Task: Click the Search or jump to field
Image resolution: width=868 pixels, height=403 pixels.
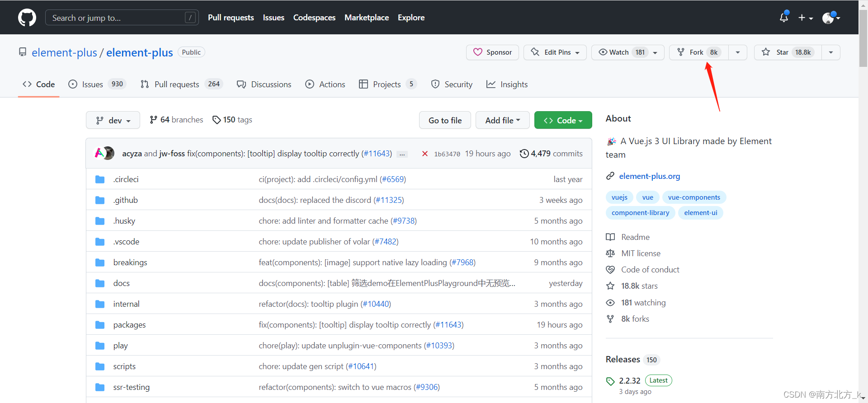Action: click(122, 18)
